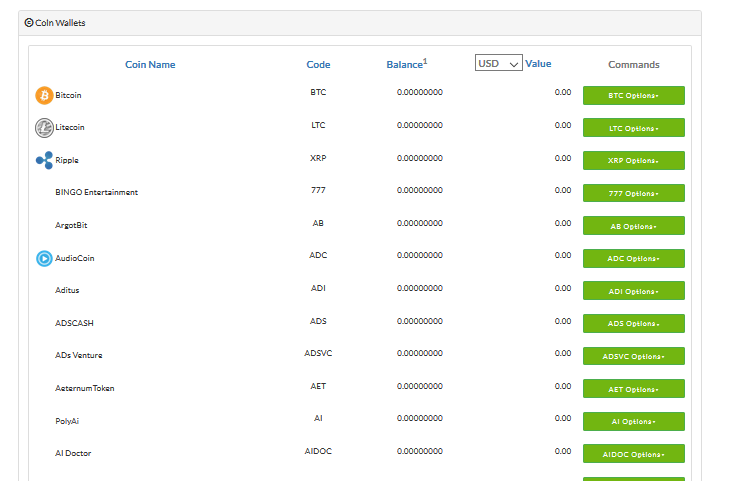Sort by Code column header
Viewport: 735px width, 481px height.
tap(318, 65)
